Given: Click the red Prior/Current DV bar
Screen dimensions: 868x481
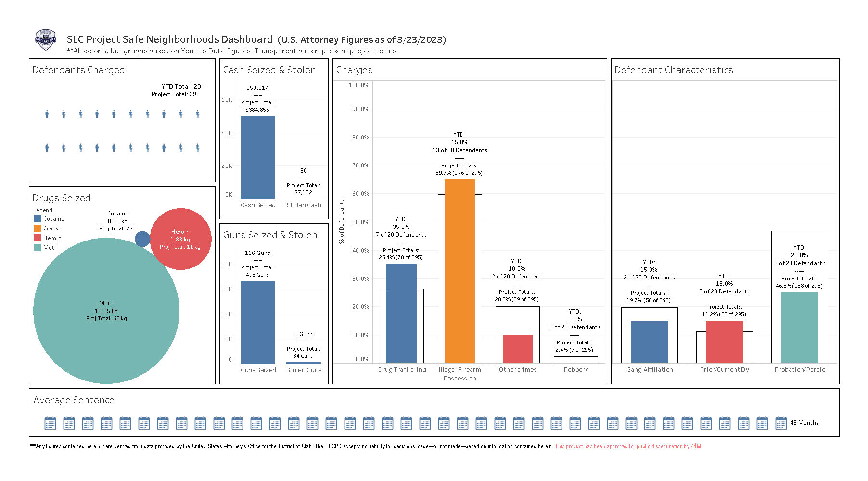Looking at the screenshot, I should (x=724, y=342).
